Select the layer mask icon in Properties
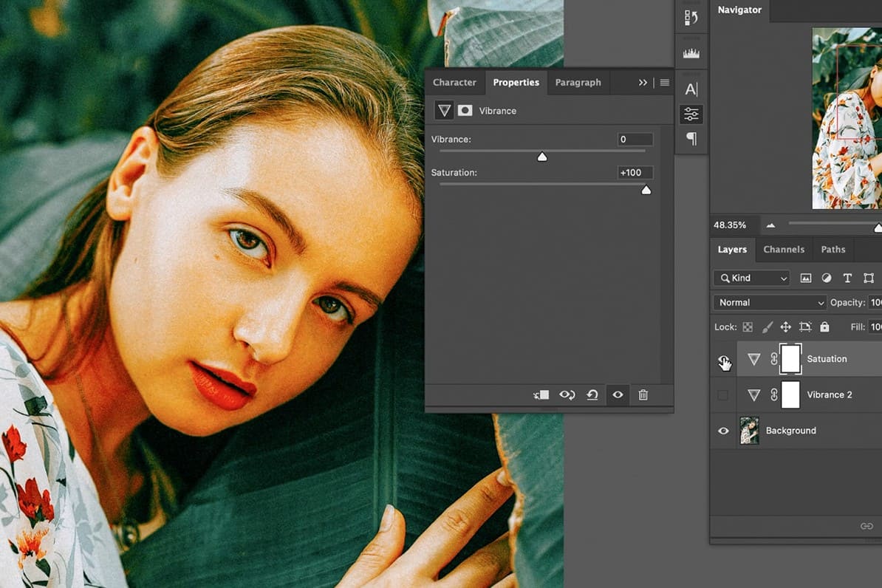Viewport: 882px width, 588px height. pos(465,111)
